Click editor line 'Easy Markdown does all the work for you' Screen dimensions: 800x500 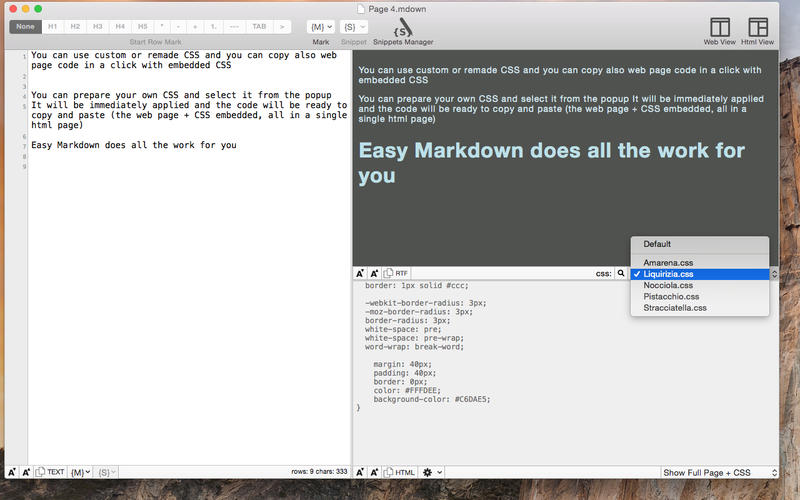(134, 145)
